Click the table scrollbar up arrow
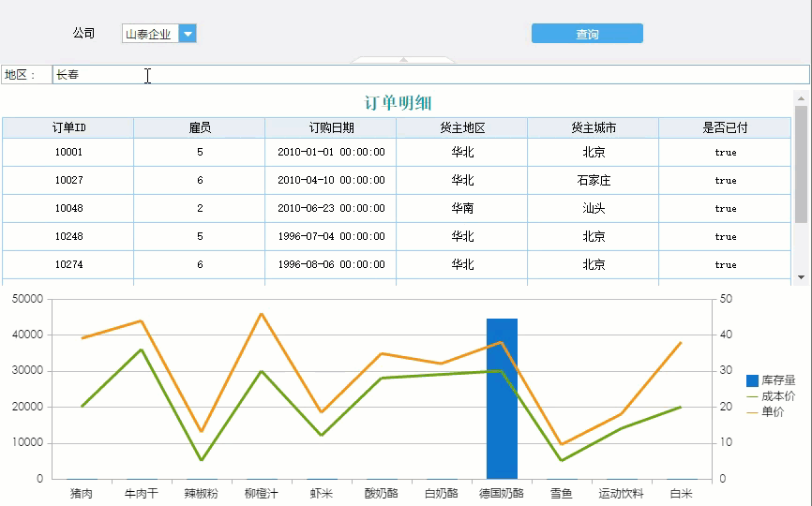This screenshot has height=506, width=812. 801,98
